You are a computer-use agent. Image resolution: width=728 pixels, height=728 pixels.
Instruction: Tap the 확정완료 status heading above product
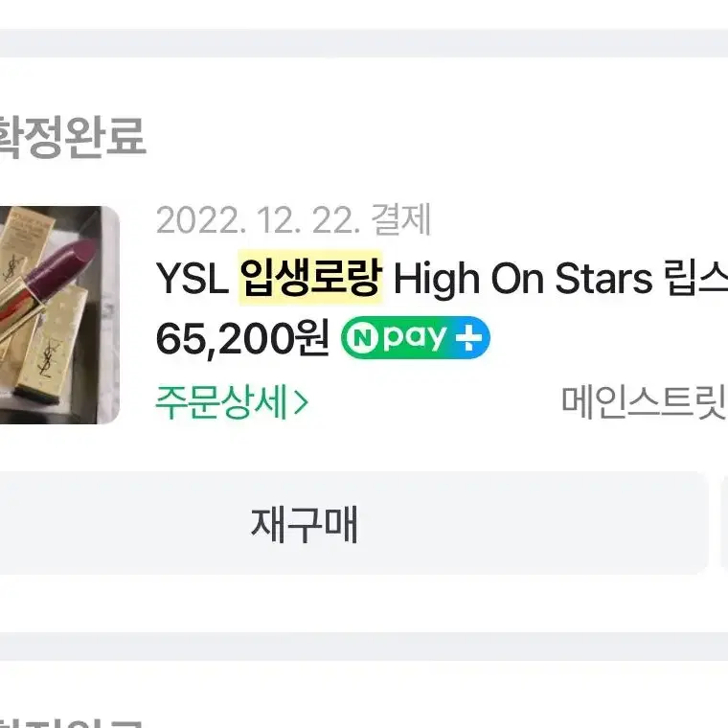click(x=72, y=136)
